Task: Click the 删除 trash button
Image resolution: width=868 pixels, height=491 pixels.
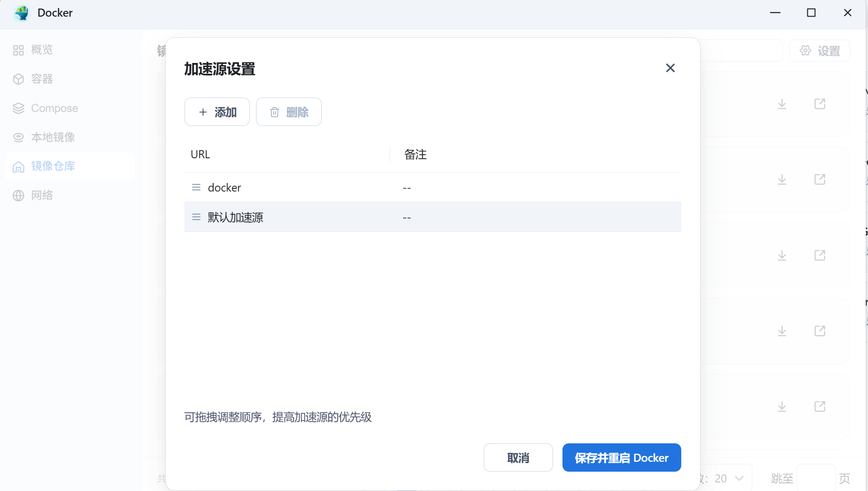Action: pyautogui.click(x=289, y=112)
